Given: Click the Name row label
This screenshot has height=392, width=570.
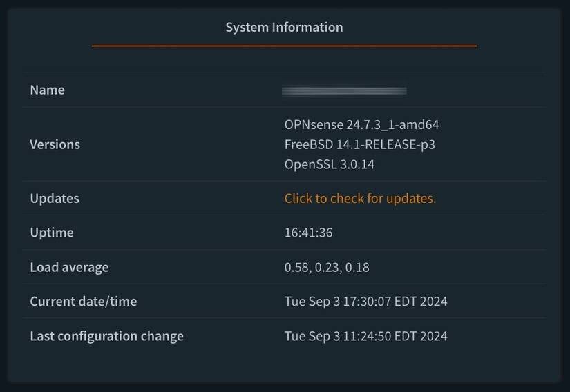Looking at the screenshot, I should [x=47, y=90].
